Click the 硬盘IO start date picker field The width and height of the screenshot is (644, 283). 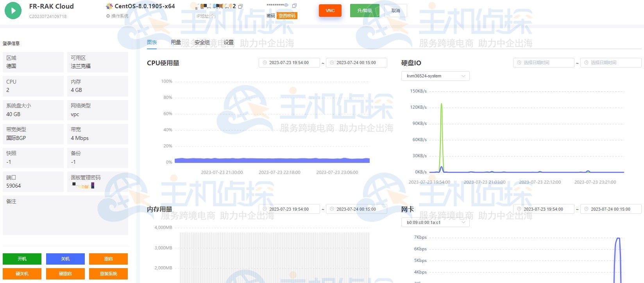(x=544, y=63)
